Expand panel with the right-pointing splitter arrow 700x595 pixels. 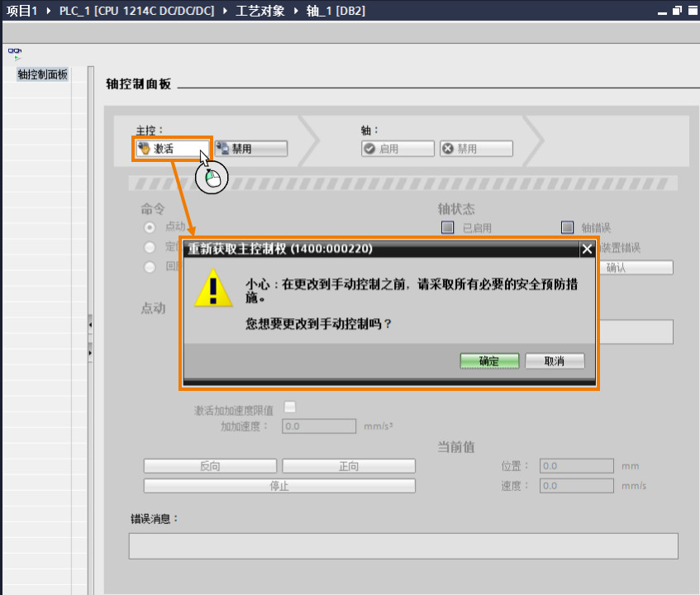click(x=90, y=353)
